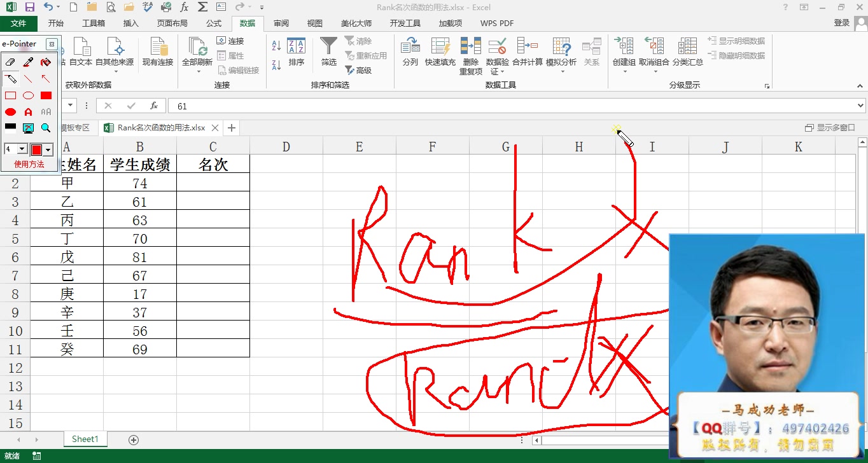Viewport: 868px width, 463px height.
Task: Expand the 全部刷新 refresh dropdown arrow
Action: click(x=197, y=70)
